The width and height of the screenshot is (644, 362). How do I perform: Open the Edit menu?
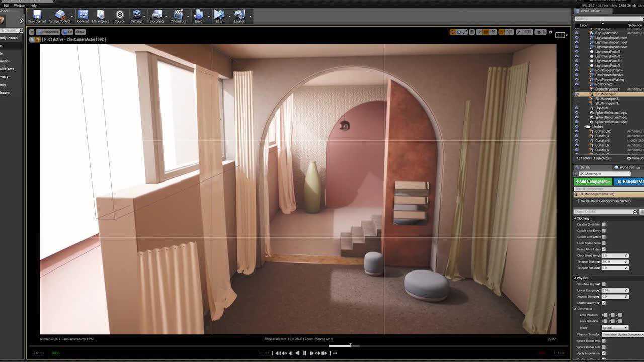click(x=6, y=5)
